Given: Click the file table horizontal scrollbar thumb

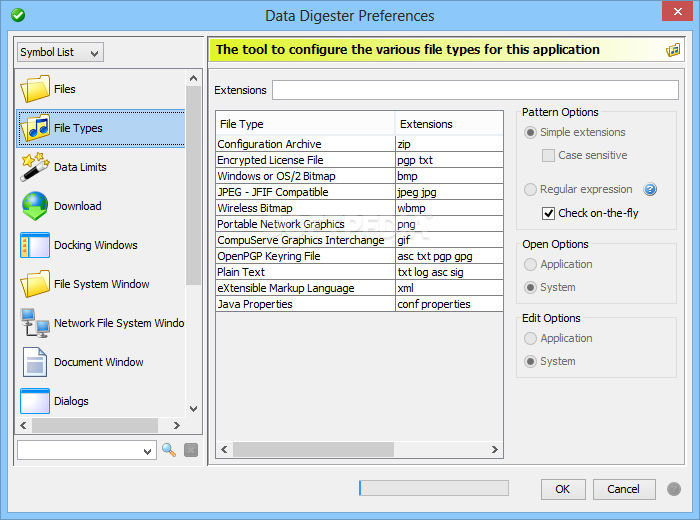Looking at the screenshot, I should (313, 449).
